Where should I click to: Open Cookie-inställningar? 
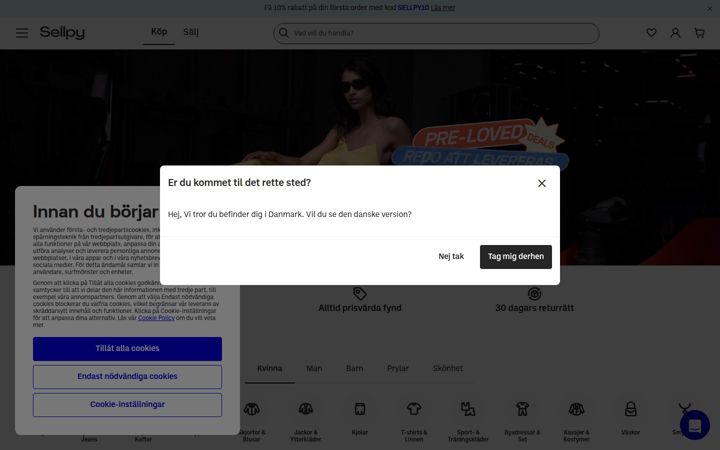127,405
